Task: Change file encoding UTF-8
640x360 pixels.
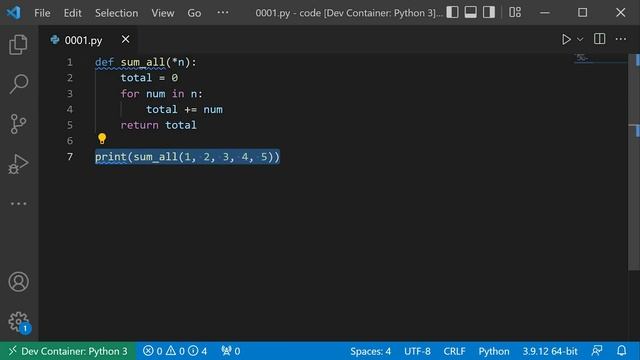Action: tap(417, 351)
